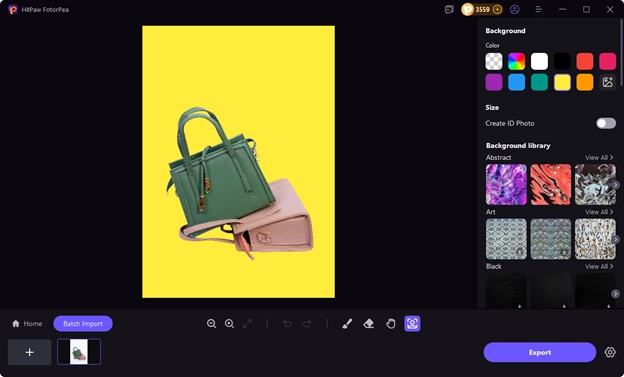Open the feedback message icon in title bar
The width and height of the screenshot is (624, 377).
449,9
